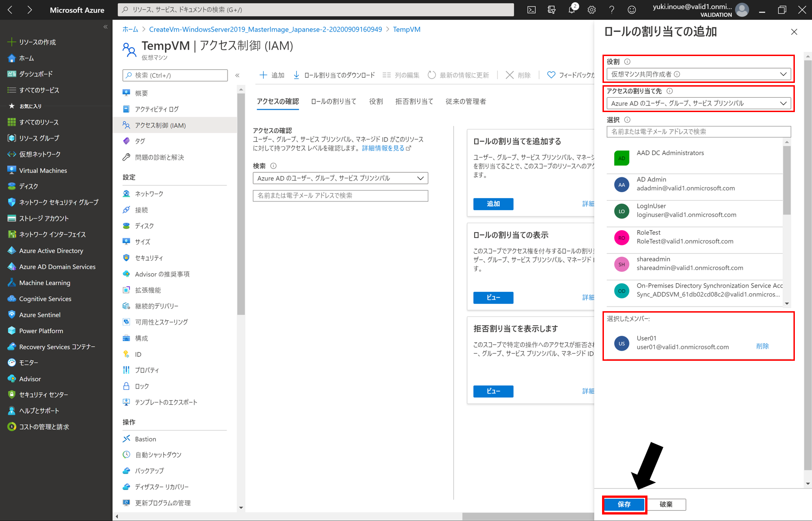The width and height of the screenshot is (812, 521).
Task: Click TempVM in the breadcrumb
Action: [406, 29]
